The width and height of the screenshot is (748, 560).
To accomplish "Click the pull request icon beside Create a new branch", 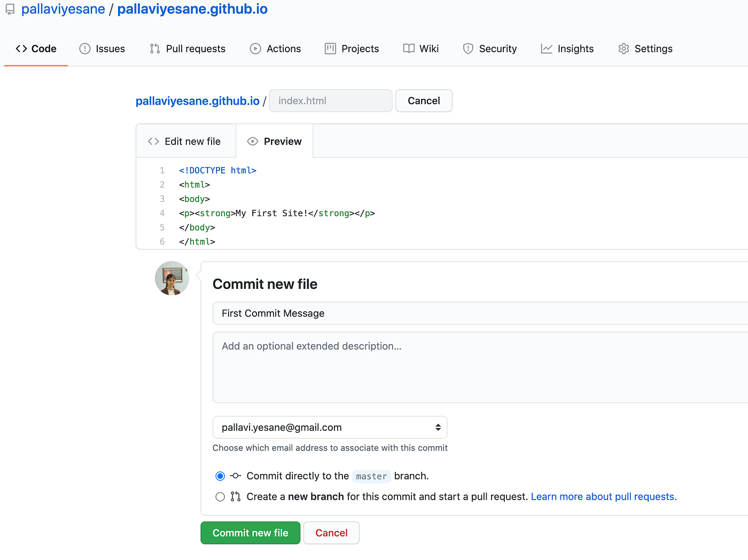I will click(236, 496).
